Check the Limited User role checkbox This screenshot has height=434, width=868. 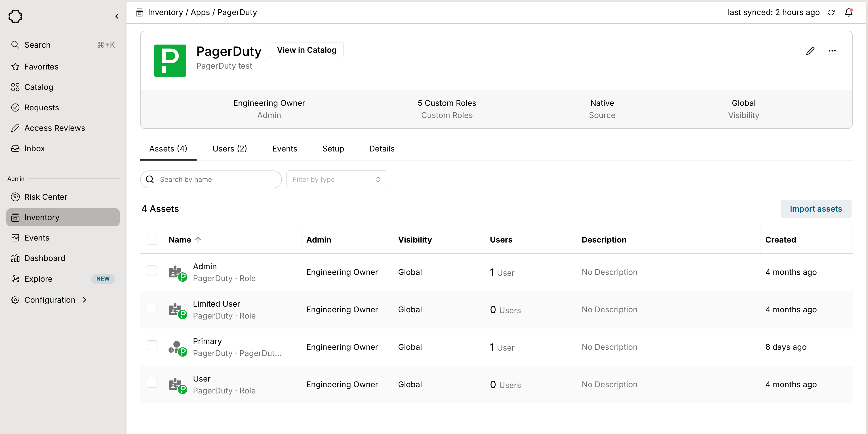[x=152, y=308]
